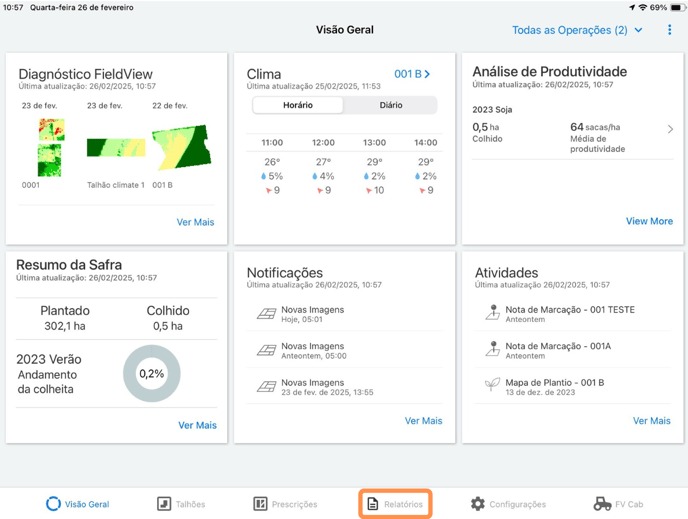Open the Prescrições tab
688x519 pixels.
[260, 504]
